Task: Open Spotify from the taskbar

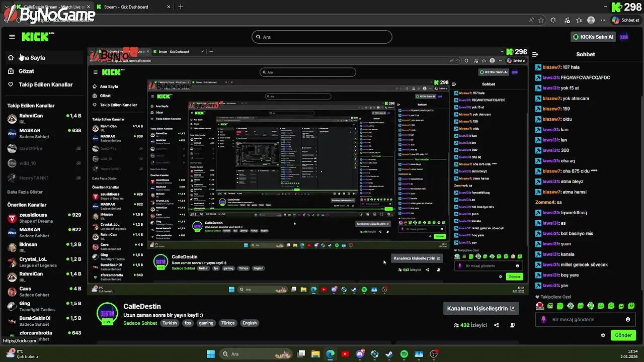Action: 404,354
